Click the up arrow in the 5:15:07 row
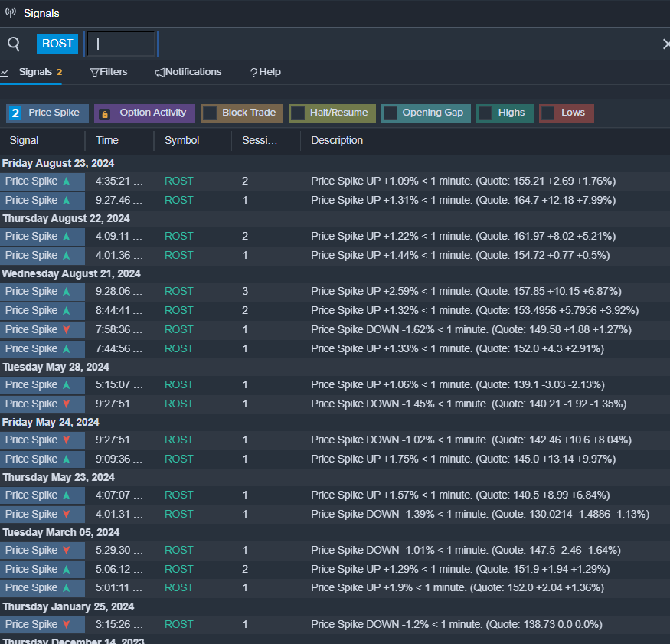 coord(66,384)
